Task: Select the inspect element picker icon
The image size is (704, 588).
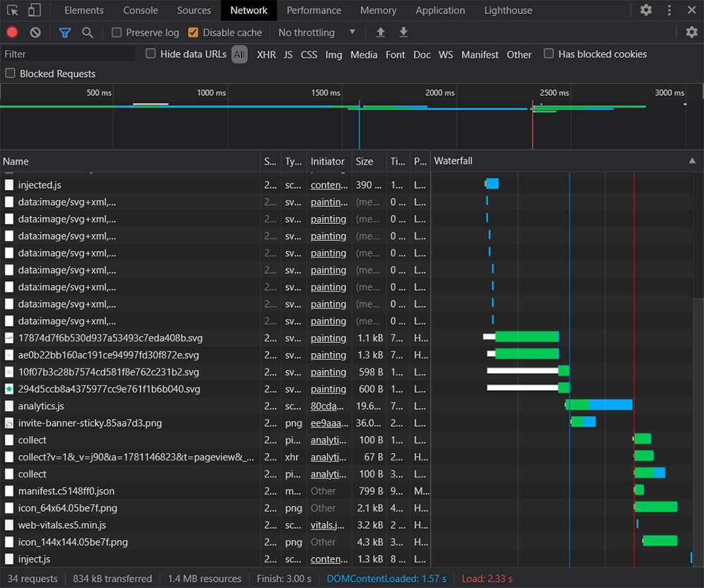Action: [x=12, y=11]
